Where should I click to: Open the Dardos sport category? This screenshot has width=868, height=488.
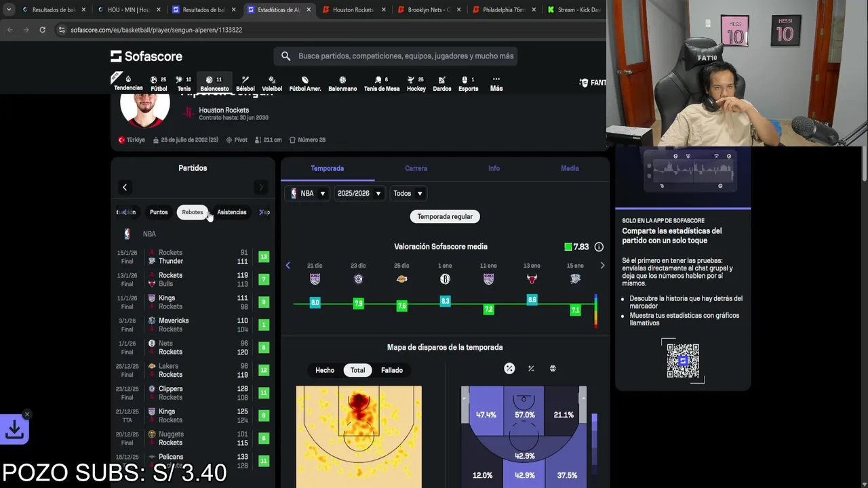coord(442,83)
